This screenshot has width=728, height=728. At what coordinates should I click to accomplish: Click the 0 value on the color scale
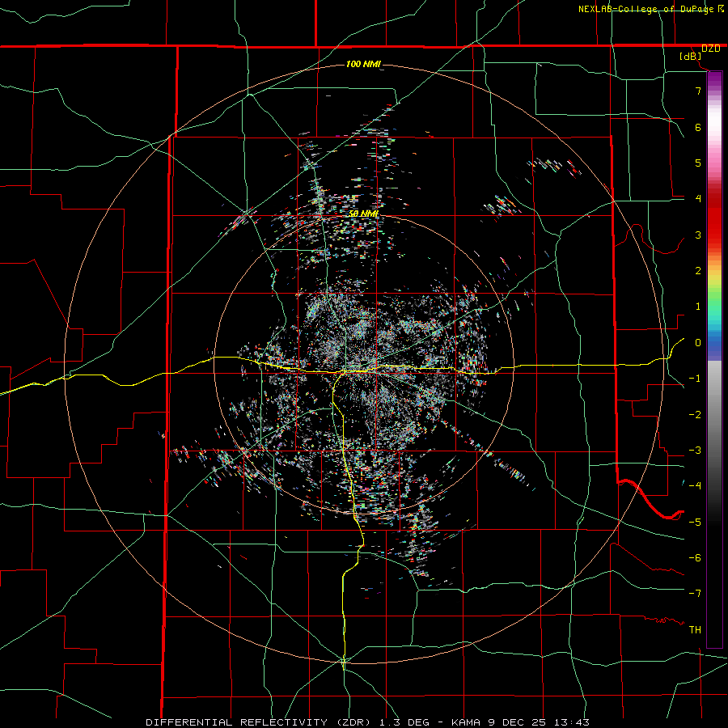click(698, 343)
